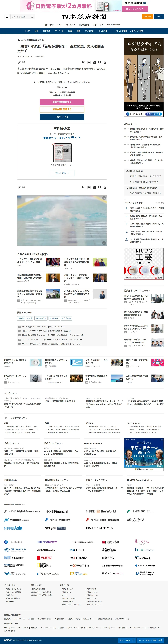Open the 日経中文网 logo link
The width and height of the screenshot is (168, 644).
(55, 528)
